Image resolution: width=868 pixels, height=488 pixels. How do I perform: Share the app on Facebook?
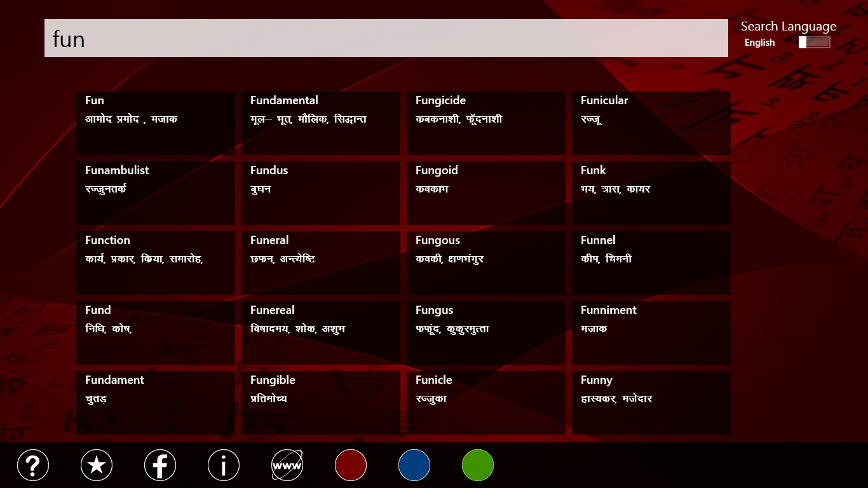tap(160, 465)
